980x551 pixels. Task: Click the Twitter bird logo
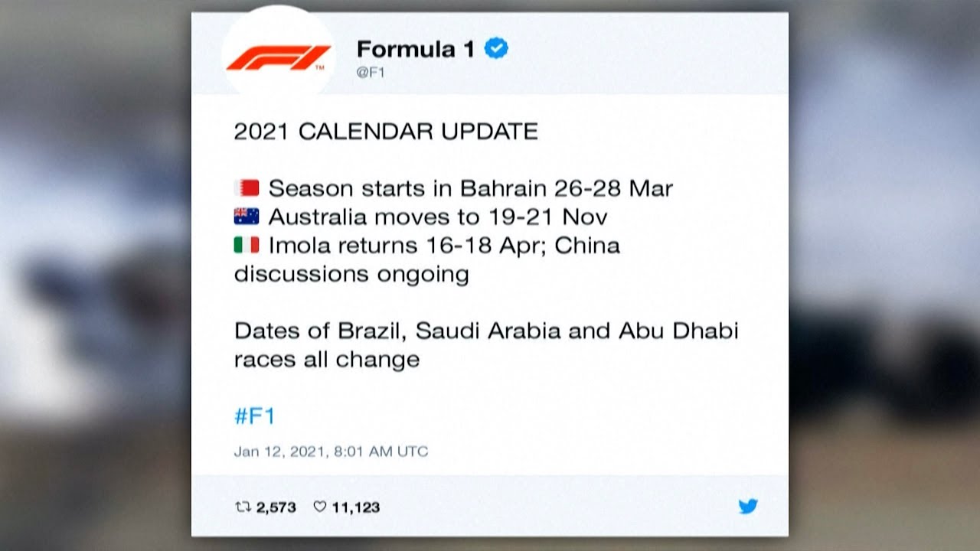pyautogui.click(x=748, y=506)
